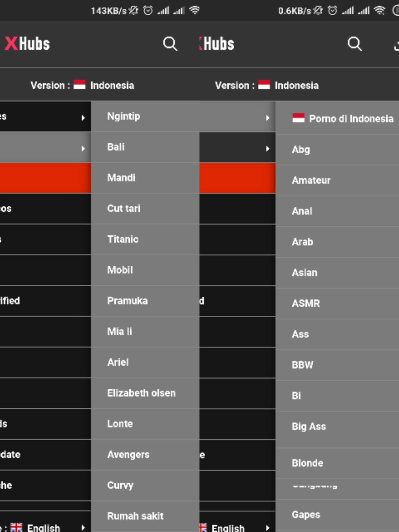Click the English language label, left screen
Image resolution: width=399 pixels, height=532 pixels.
click(x=44, y=528)
